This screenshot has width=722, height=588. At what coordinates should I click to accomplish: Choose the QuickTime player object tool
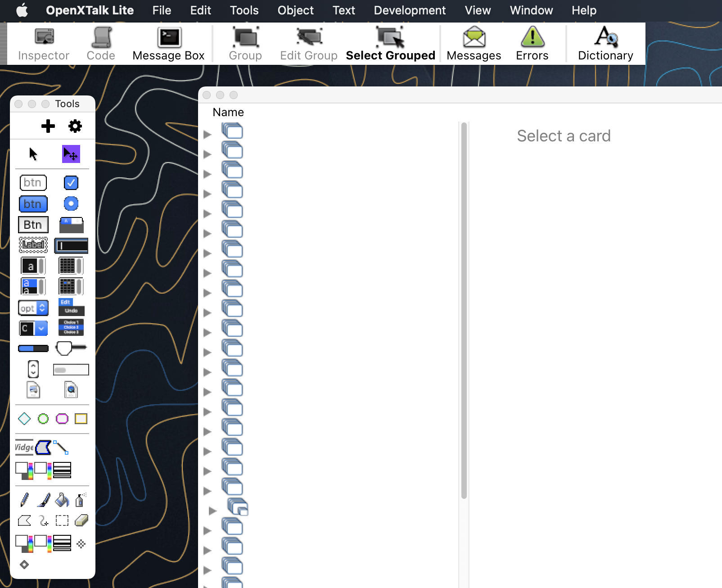71,390
